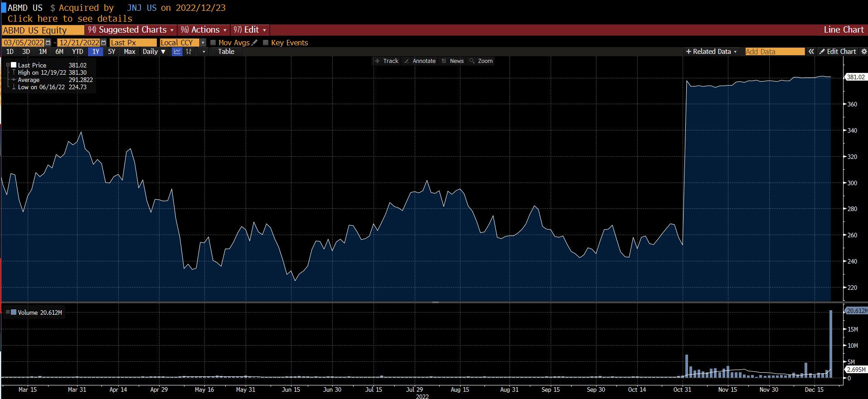The height and width of the screenshot is (399, 868).
Task: Click here to see acquisition details
Action: pos(70,19)
